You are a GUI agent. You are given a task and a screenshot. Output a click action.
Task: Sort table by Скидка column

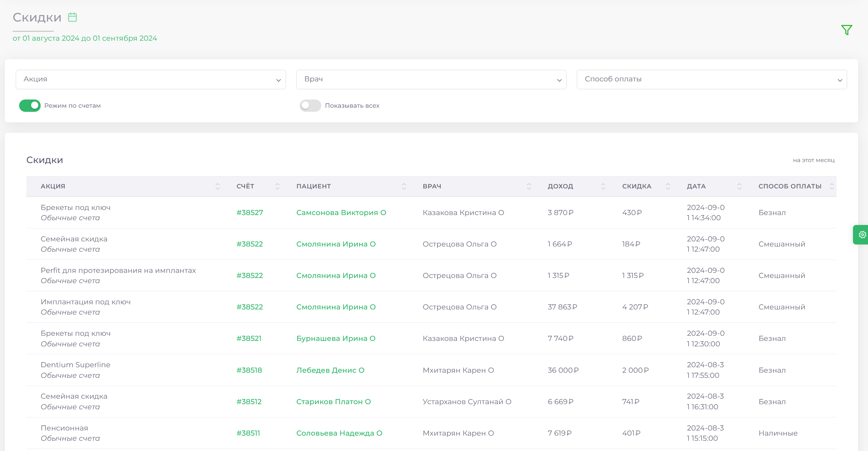pyautogui.click(x=668, y=186)
